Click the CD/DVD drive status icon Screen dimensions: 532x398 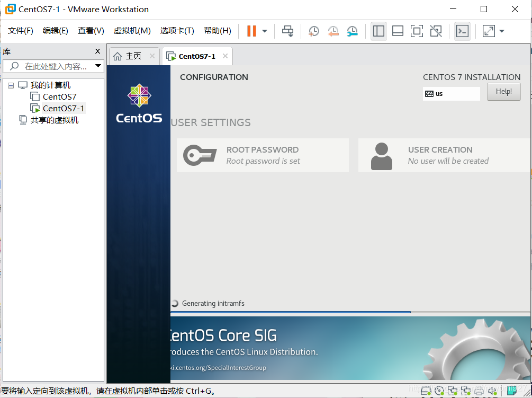coord(439,391)
